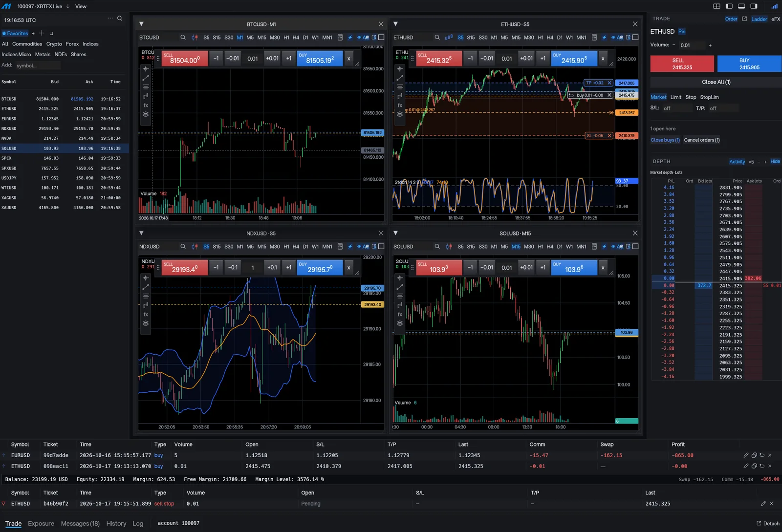Open chart type candlestick icon in BTCUSD chart
This screenshot has width=782, height=532.
(x=195, y=37)
